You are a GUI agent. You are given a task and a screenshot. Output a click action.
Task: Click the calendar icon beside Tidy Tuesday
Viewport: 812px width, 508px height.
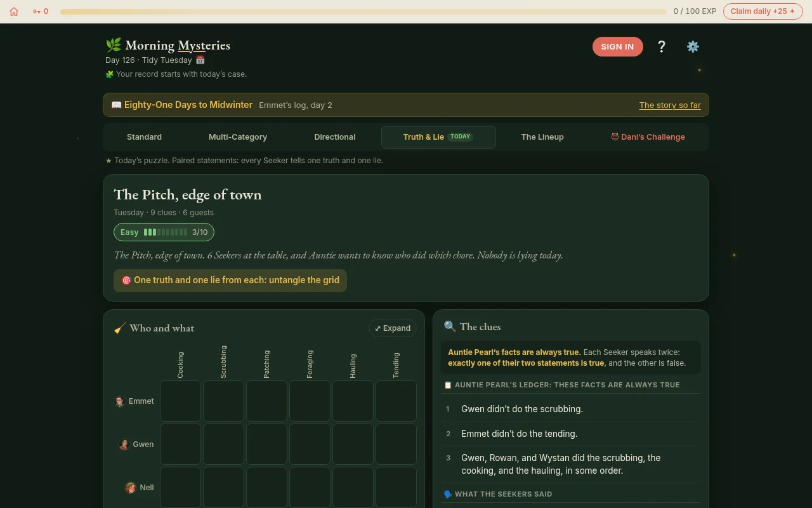pos(200,60)
